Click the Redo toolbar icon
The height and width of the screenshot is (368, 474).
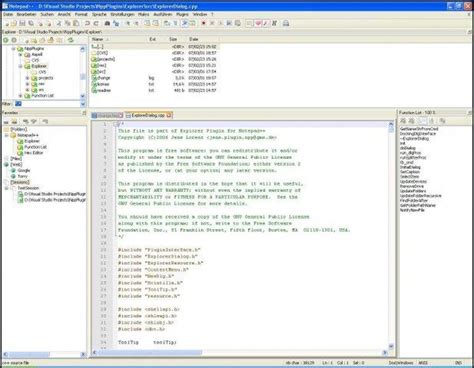[96, 23]
